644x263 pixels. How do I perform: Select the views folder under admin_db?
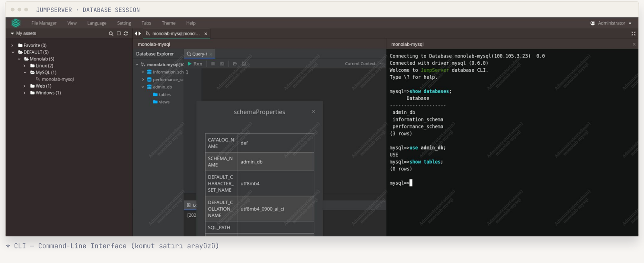coord(164,102)
